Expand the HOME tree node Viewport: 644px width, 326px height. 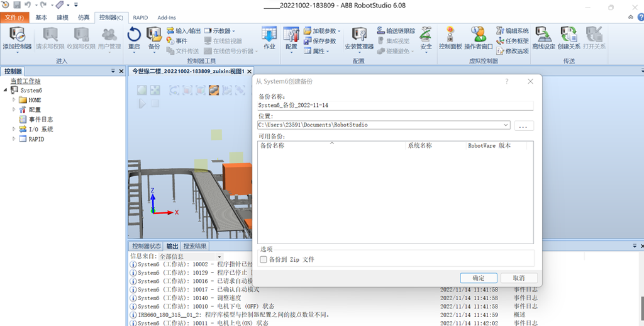coord(14,100)
